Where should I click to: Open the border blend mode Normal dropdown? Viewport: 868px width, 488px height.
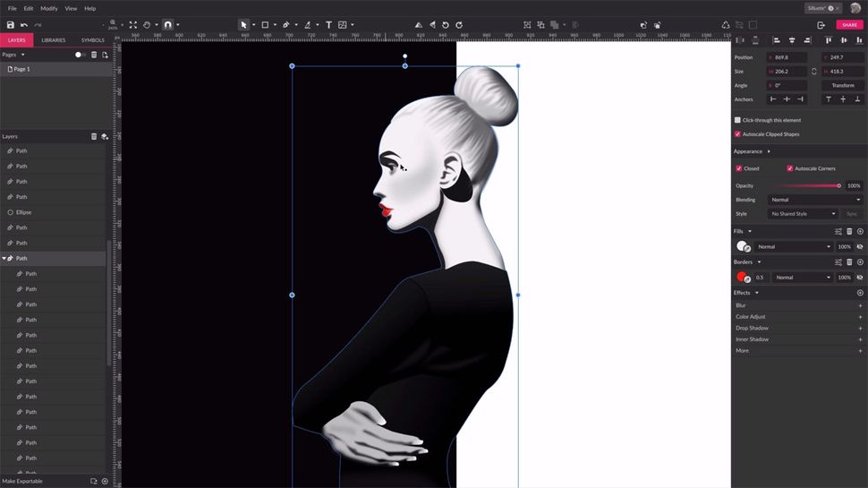(802, 278)
